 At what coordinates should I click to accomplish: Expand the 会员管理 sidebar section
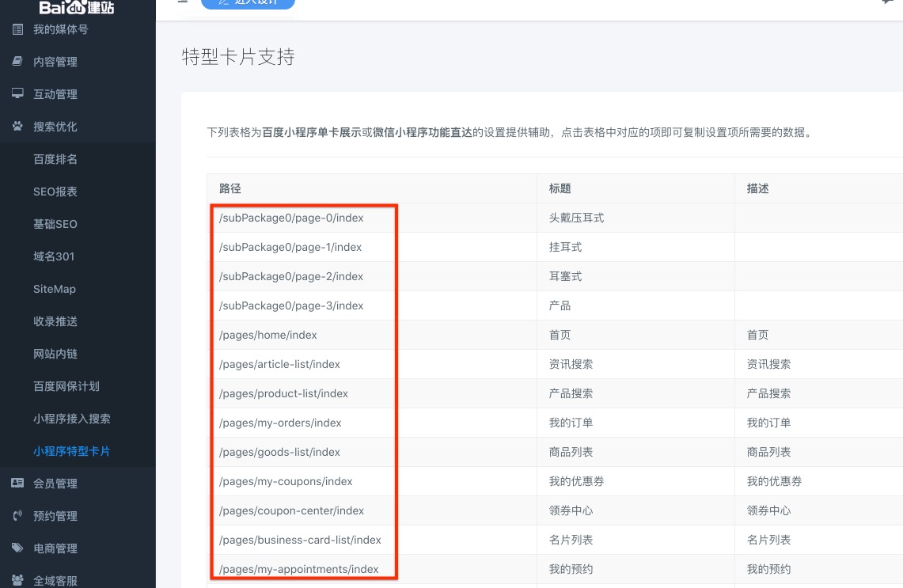[55, 484]
